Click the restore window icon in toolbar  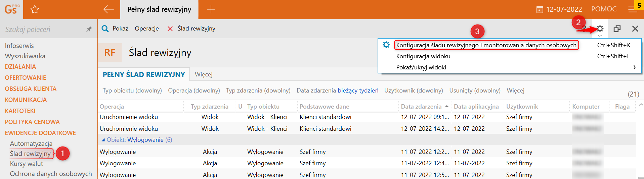[617, 29]
